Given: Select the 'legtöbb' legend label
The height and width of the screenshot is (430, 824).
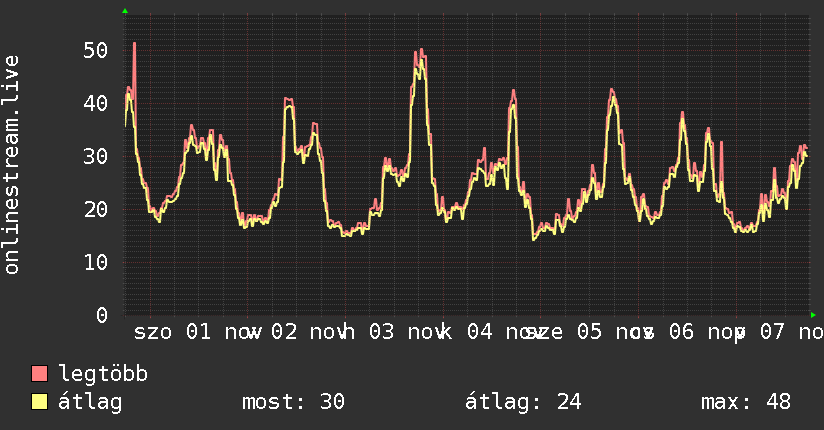Looking at the screenshot, I should click(103, 374).
